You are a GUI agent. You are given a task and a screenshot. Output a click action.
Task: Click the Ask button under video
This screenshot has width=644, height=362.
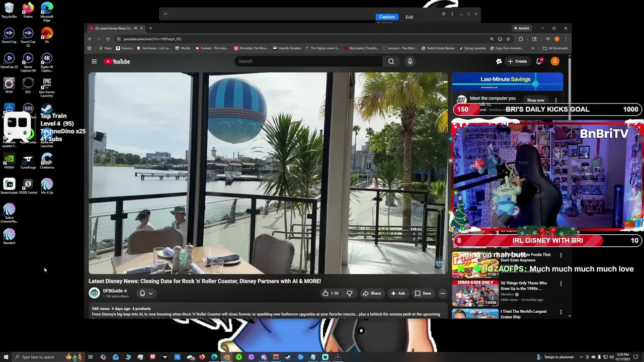(x=398, y=293)
